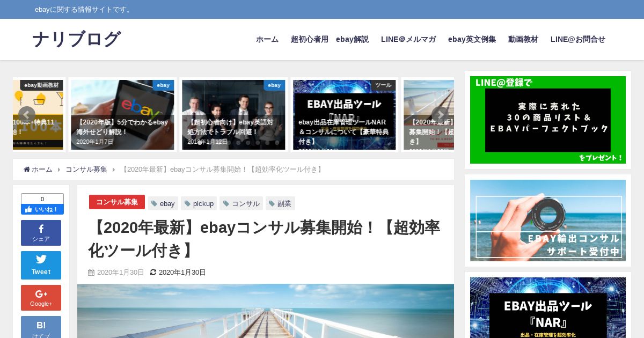644x338 pixels.
Task: Select the pickup tag
Action: [x=199, y=203]
